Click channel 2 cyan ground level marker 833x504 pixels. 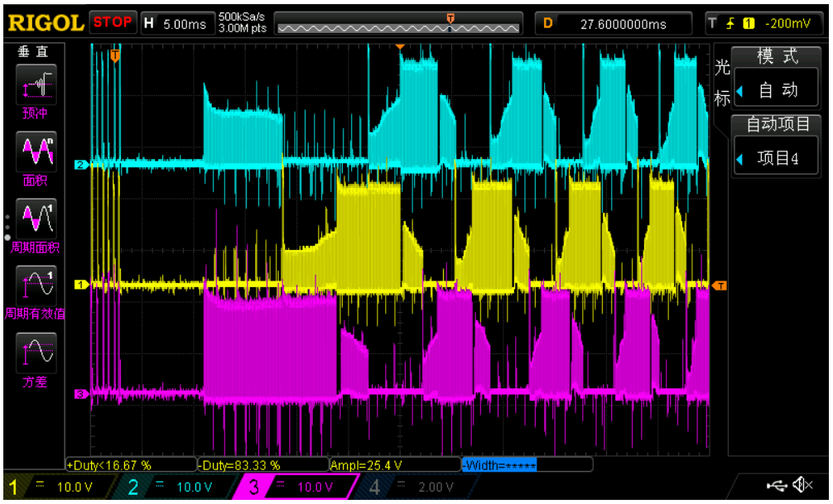point(81,166)
